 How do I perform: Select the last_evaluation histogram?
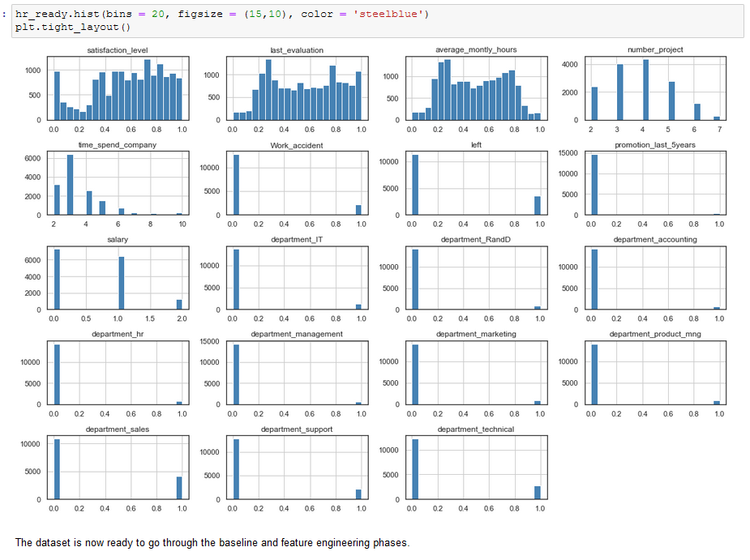(x=297, y=88)
